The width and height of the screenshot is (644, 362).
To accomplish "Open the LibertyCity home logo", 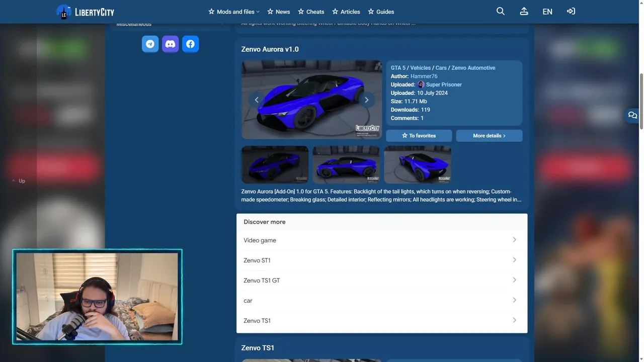I will tap(85, 12).
